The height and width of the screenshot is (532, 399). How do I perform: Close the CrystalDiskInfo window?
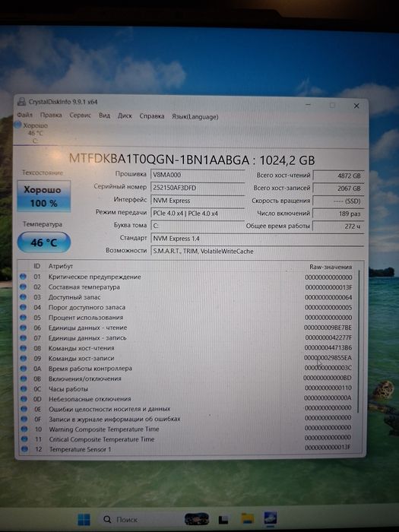[356, 106]
